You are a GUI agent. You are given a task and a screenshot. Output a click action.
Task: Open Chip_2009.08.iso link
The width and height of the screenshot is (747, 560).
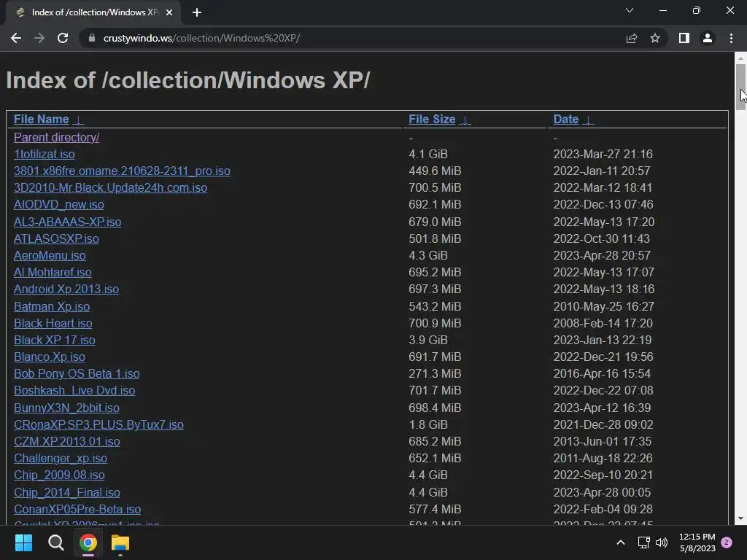point(59,475)
